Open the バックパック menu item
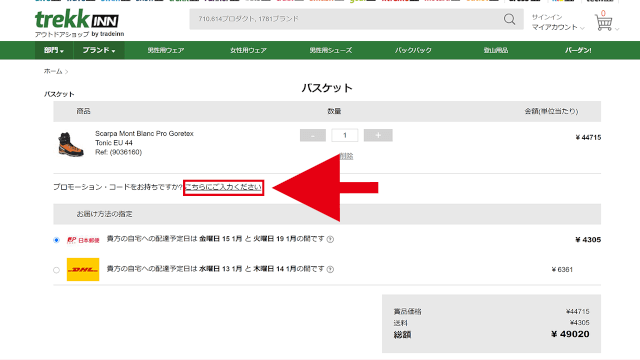 (x=413, y=50)
